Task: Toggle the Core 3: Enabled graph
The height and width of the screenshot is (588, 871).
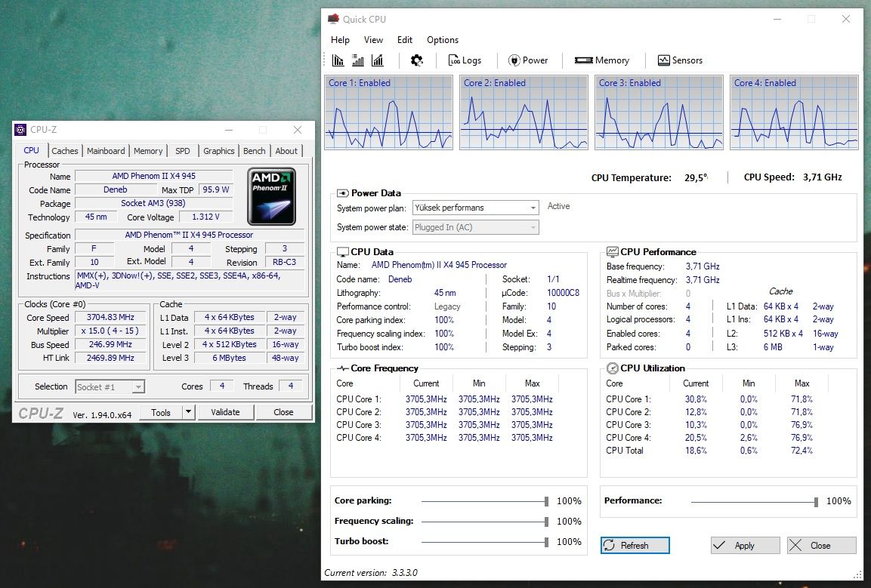Action: coord(659,112)
